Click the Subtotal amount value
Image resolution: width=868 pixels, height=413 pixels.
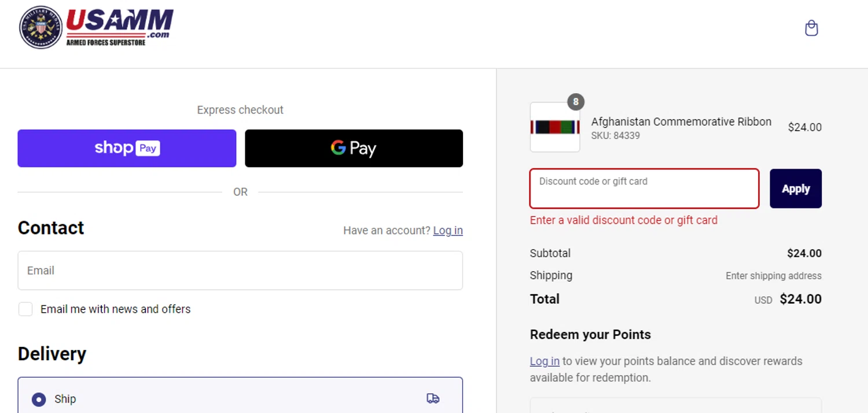pyautogui.click(x=804, y=253)
